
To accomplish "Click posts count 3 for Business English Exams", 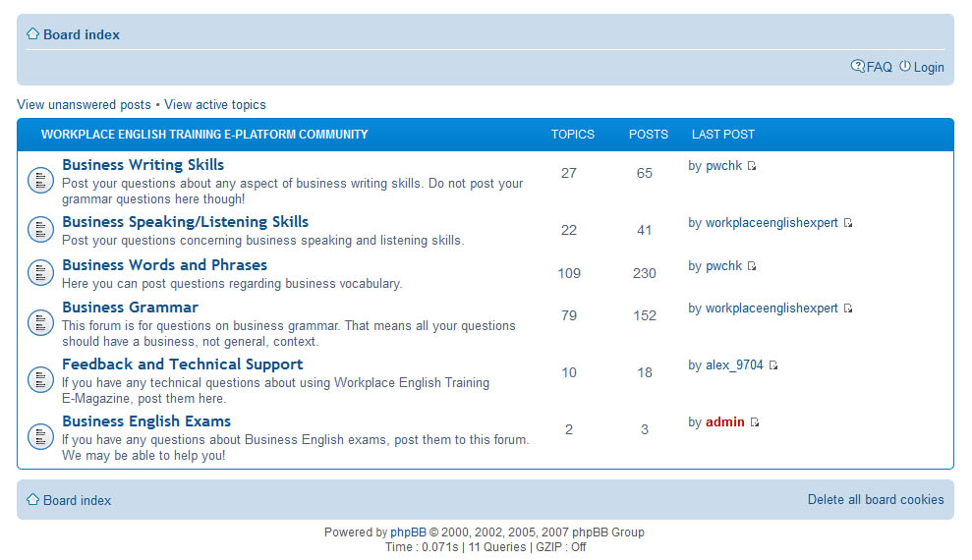I will tap(644, 430).
